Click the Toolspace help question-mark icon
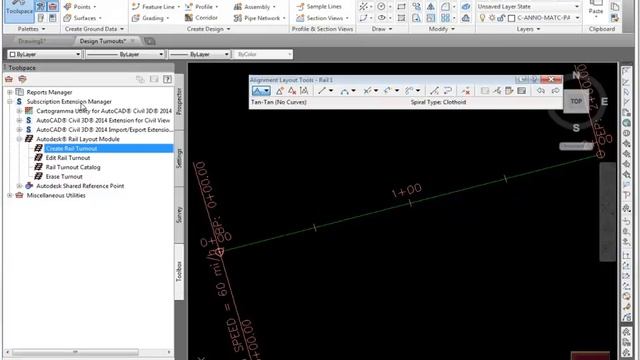 [167, 79]
